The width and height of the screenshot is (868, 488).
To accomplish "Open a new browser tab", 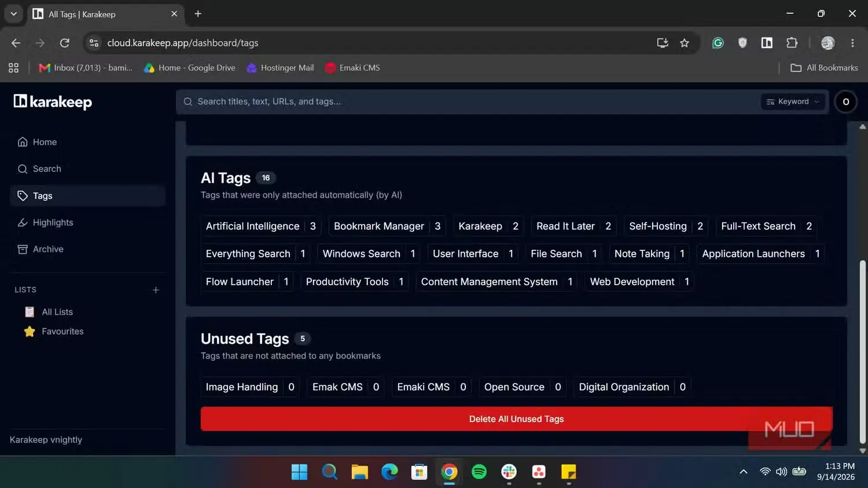I will coord(198,14).
